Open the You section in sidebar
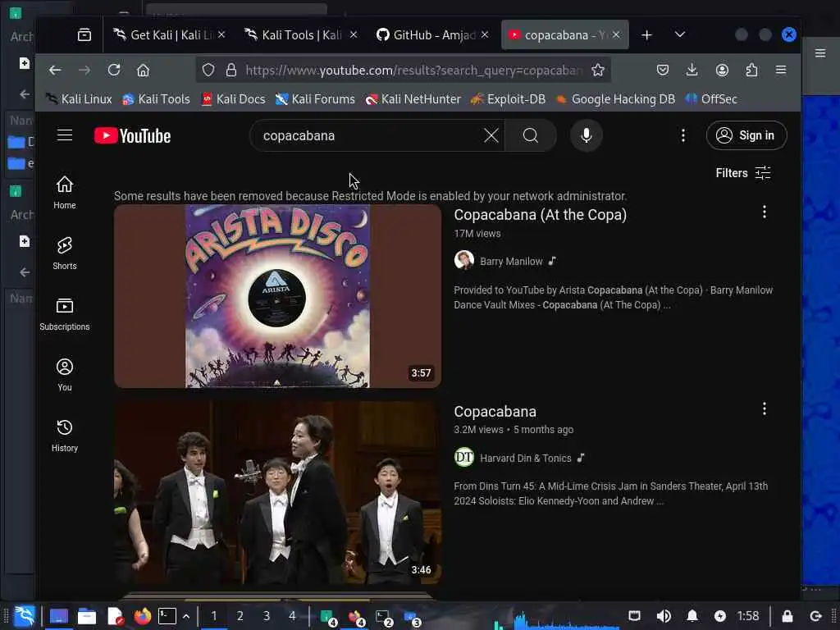The width and height of the screenshot is (840, 630). click(64, 374)
